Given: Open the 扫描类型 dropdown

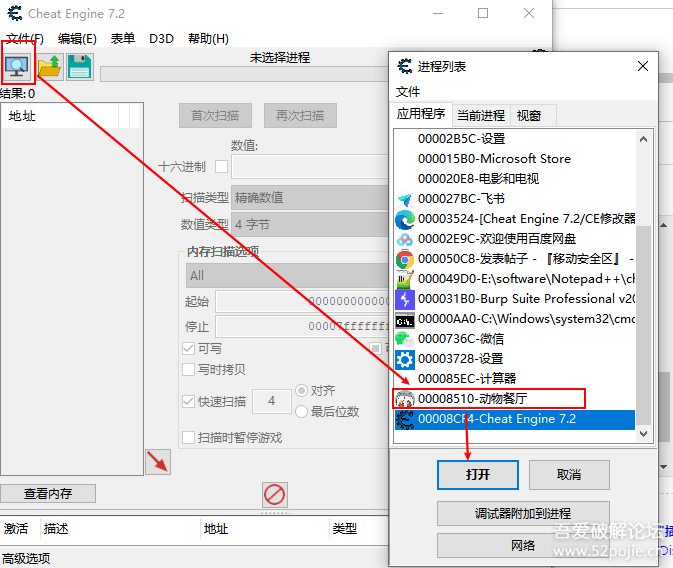Looking at the screenshot, I should pos(310,198).
